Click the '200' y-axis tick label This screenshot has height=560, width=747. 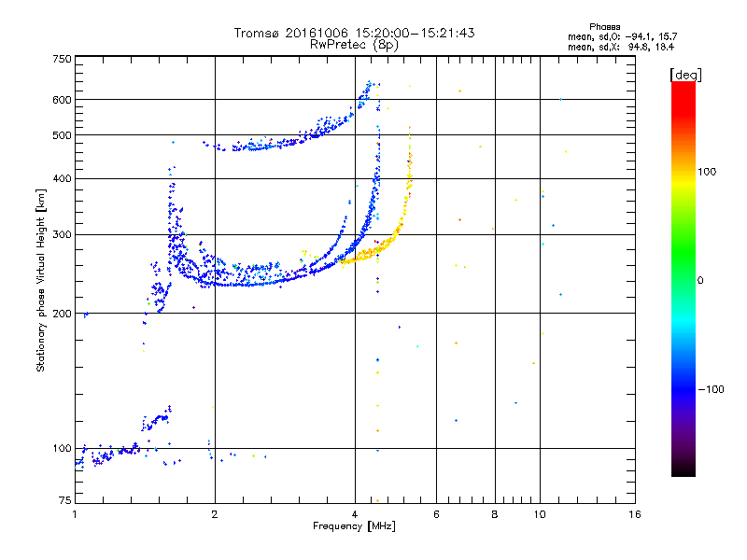[x=62, y=314]
